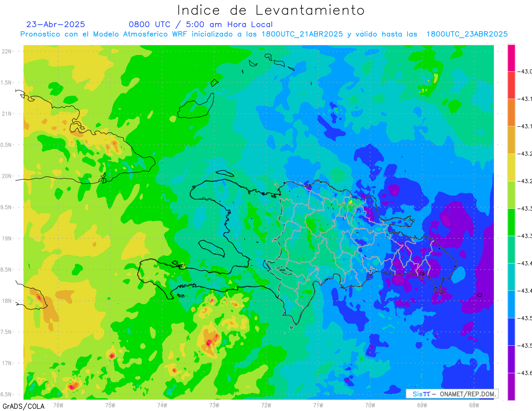Pick the magenta swatch in the colorbar
532x411 pixels.
[511, 58]
